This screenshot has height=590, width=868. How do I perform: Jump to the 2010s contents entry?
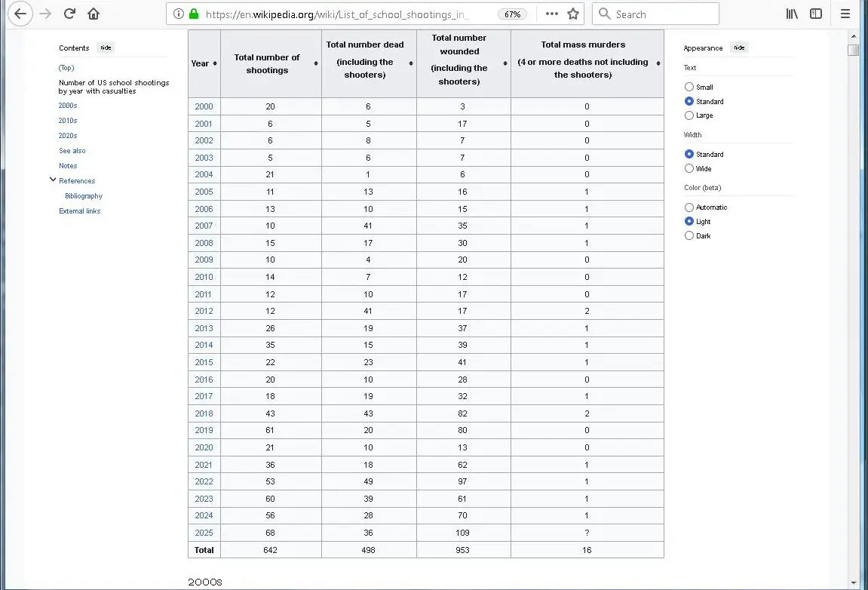[68, 121]
